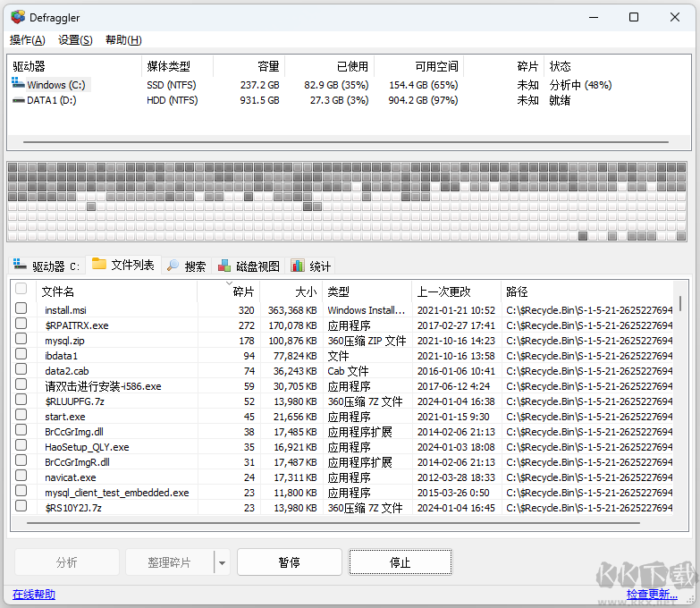Image resolution: width=700 pixels, height=608 pixels.
Task: Select file BrCcGrImgR.dll
Action: (x=77, y=462)
